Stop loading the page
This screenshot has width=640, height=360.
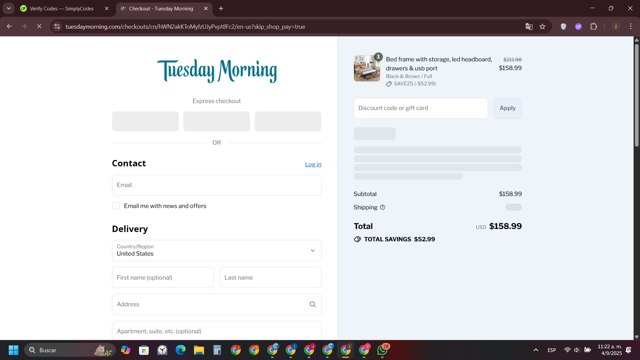[39, 27]
